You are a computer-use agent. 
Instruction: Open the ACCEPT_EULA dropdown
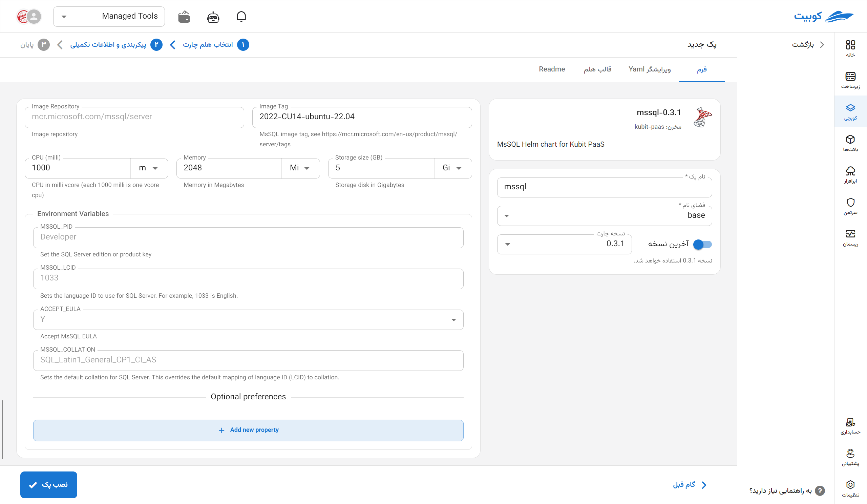click(x=248, y=320)
